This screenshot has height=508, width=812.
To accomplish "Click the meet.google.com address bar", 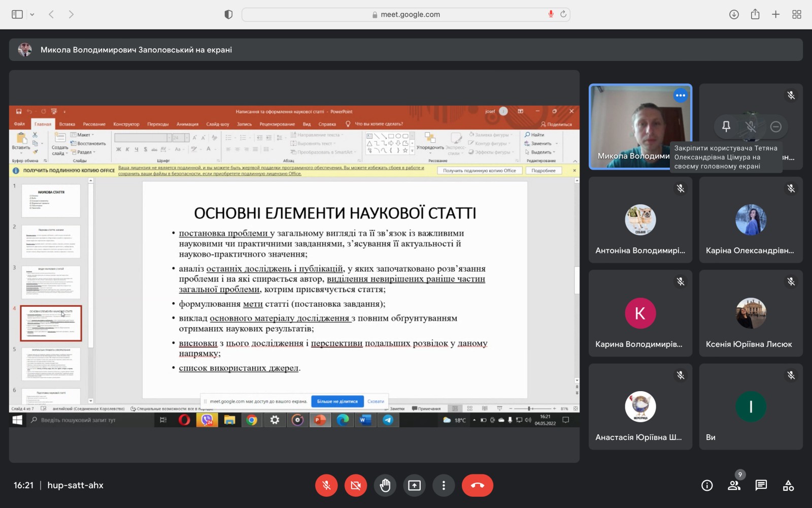I will 406,14.
